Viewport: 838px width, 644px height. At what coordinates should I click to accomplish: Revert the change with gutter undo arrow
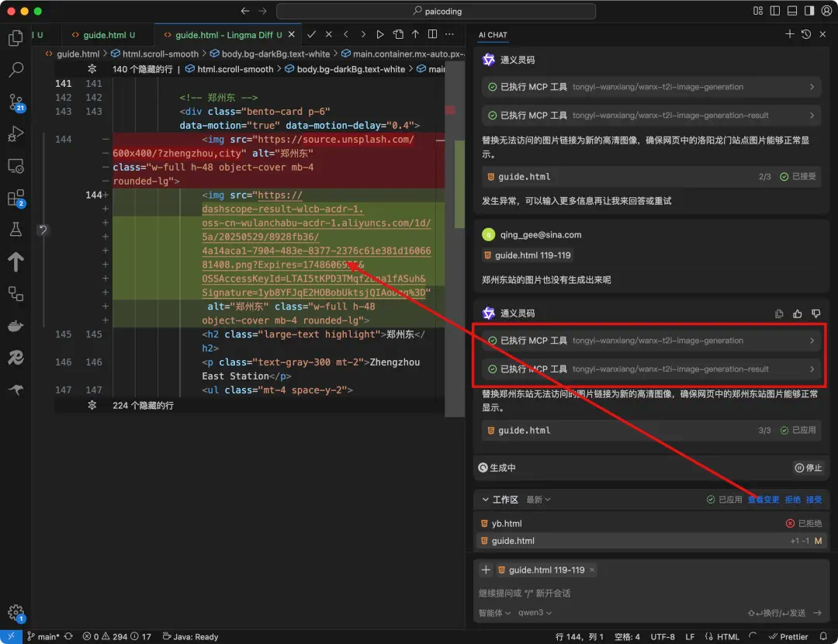(x=43, y=230)
